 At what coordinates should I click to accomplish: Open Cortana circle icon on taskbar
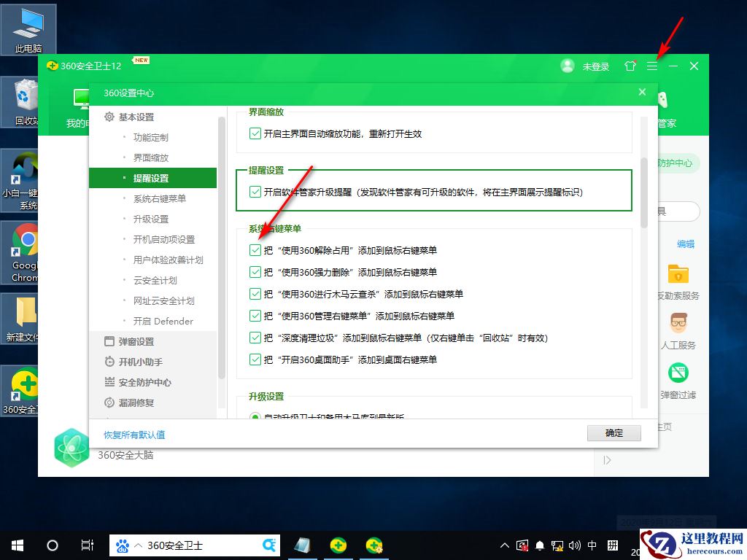click(53, 545)
